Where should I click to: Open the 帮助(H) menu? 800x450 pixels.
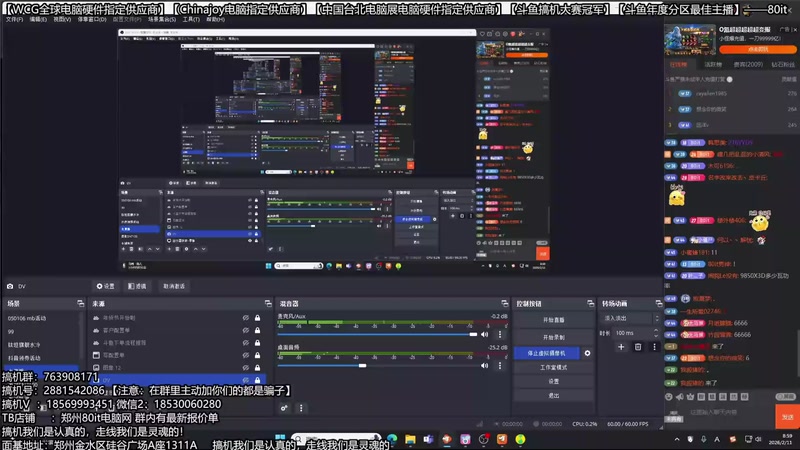(215, 19)
